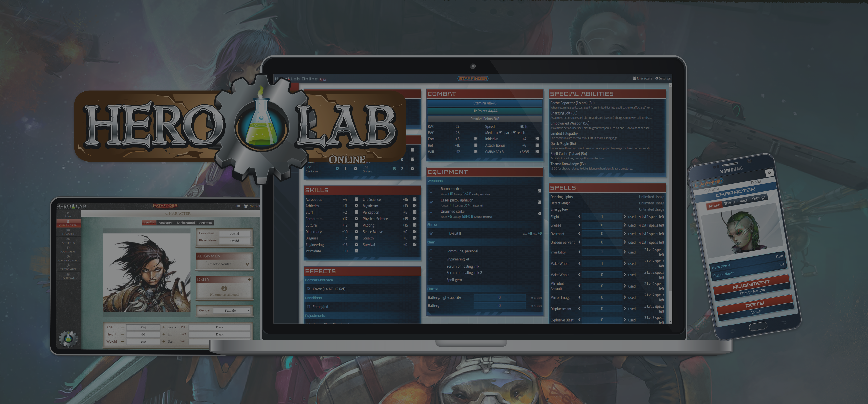Roll the Stealth skill dice icon
This screenshot has height=404, width=868.
(415, 238)
